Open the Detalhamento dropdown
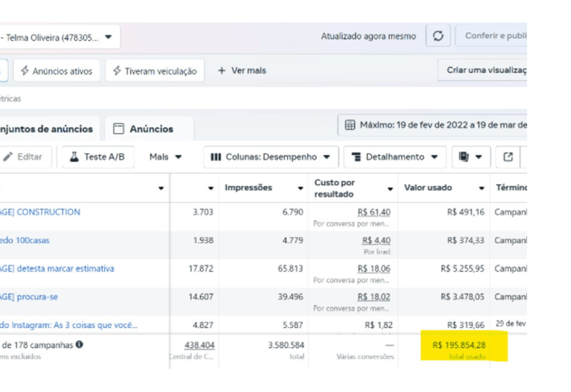The width and height of the screenshot is (571, 392). tap(394, 157)
